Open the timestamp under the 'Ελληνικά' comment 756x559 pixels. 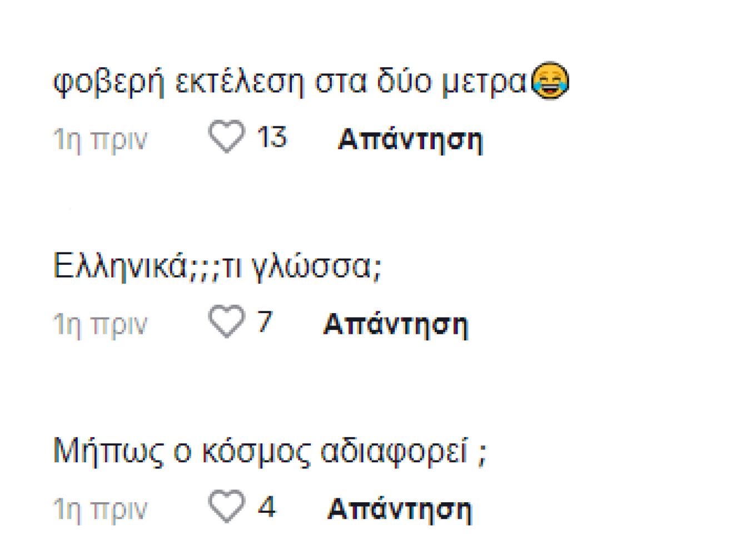pyautogui.click(x=101, y=324)
